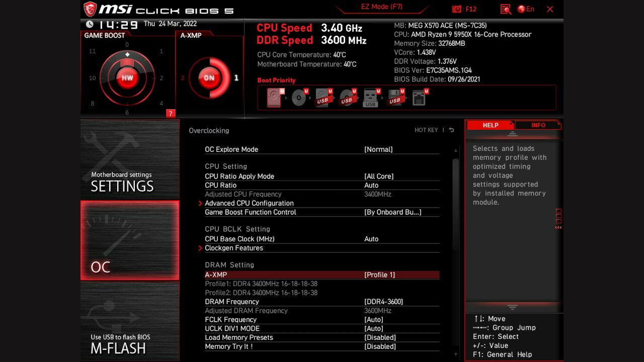Click the DDR Speed 3600 MHz readout

(x=311, y=40)
